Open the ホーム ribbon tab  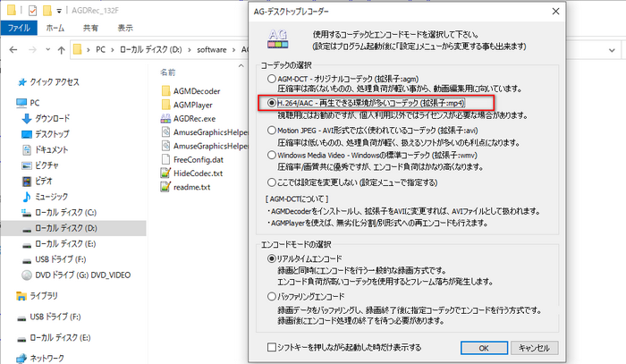coord(55,28)
